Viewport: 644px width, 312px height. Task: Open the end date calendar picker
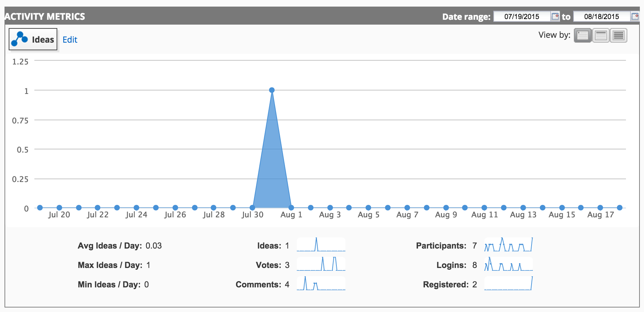click(635, 16)
